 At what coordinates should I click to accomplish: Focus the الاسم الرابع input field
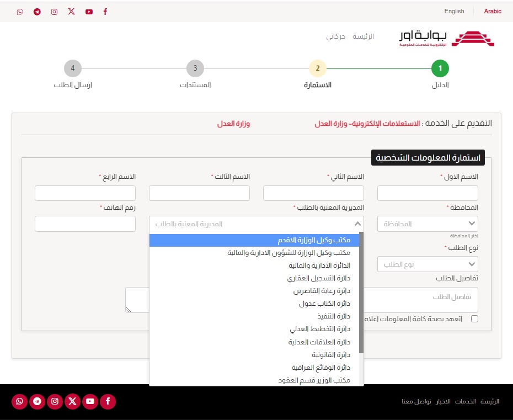pos(85,193)
